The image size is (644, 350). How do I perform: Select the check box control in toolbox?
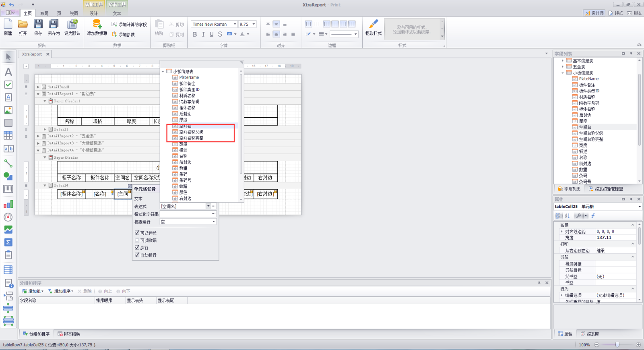[8, 85]
